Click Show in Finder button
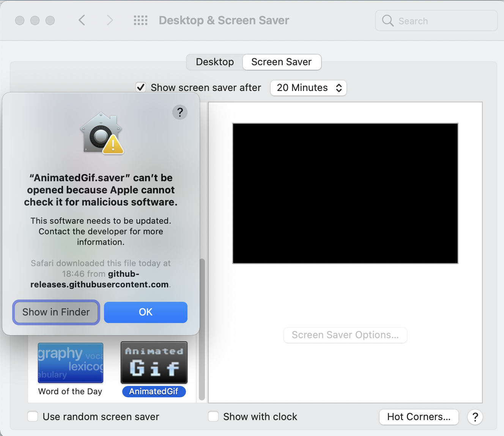Viewport: 504px width, 436px height. point(56,312)
